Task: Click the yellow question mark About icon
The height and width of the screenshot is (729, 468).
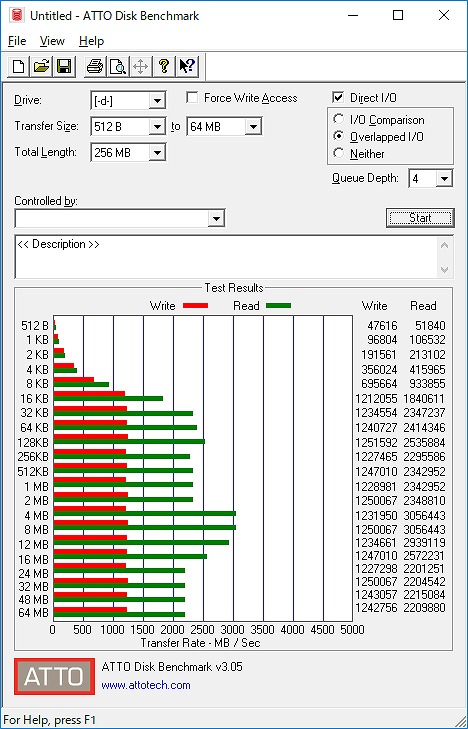Action: [164, 66]
